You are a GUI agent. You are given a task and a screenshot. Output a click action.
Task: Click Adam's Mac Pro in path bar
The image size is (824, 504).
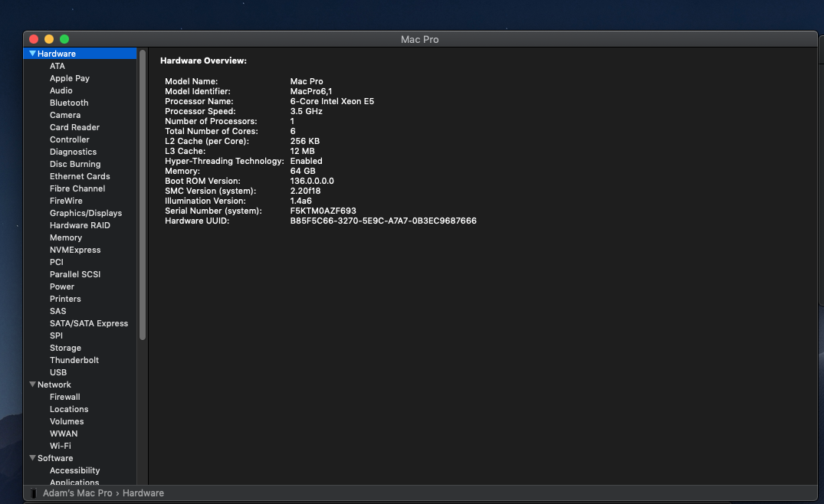(77, 493)
